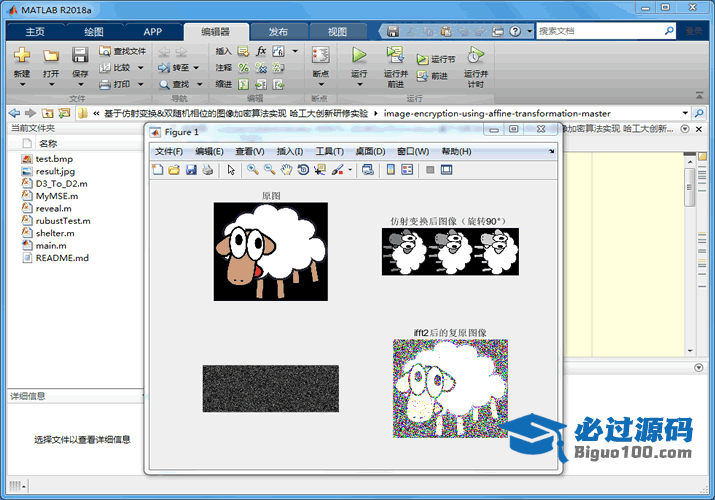
Task: Click the go up one folder level icon
Action: pos(47,113)
